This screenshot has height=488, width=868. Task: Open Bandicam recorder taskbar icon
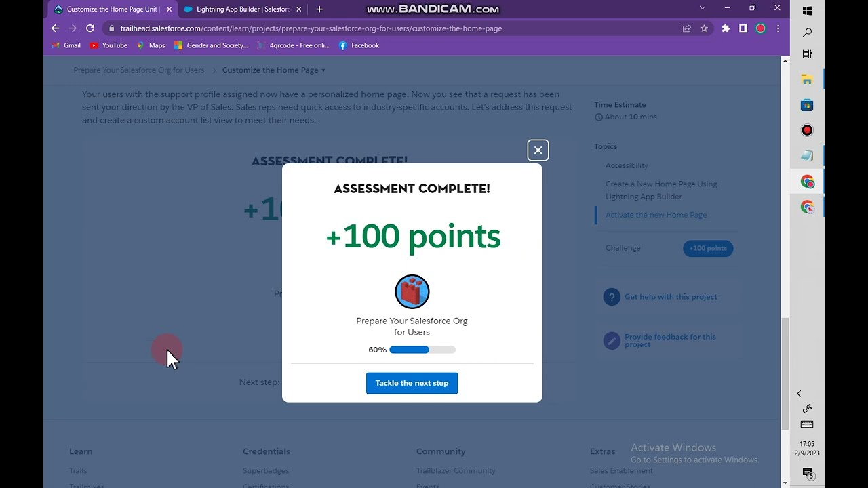pyautogui.click(x=807, y=130)
